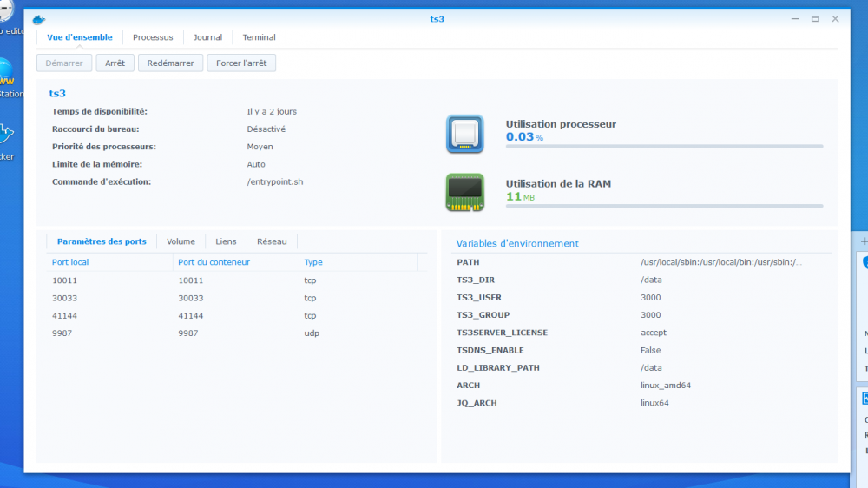Viewport: 868px width, 488px height.
Task: Click the Redémarrer button
Action: [170, 63]
